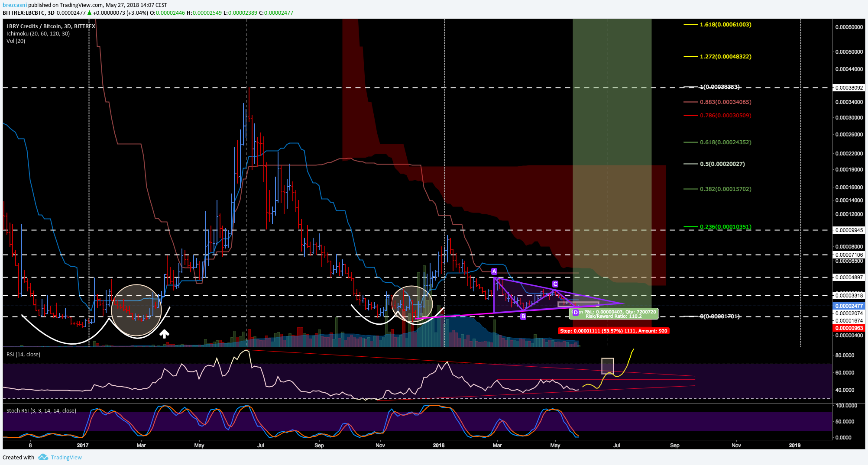Select the 0.883(0.00034065) Fibonacci label
Viewport: 868px width, 465px height.
coord(725,102)
